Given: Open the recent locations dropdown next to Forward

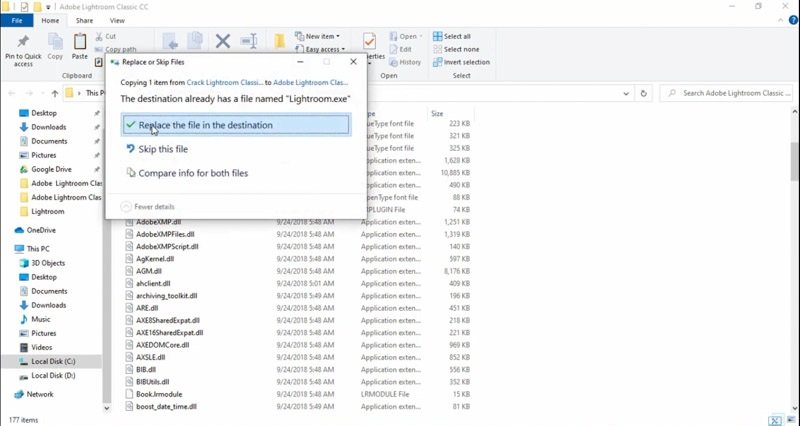Looking at the screenshot, I should 43,94.
